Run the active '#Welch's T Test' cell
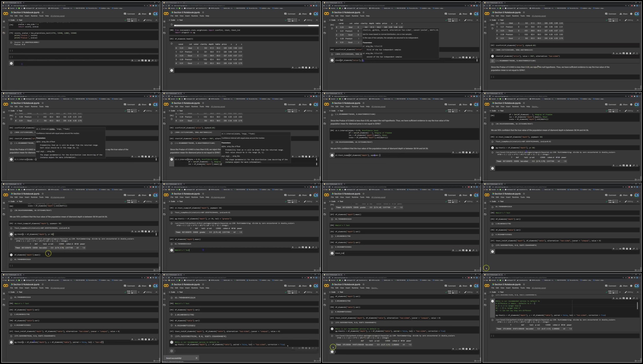Screen dimensions: 643x364 tap(172, 250)
